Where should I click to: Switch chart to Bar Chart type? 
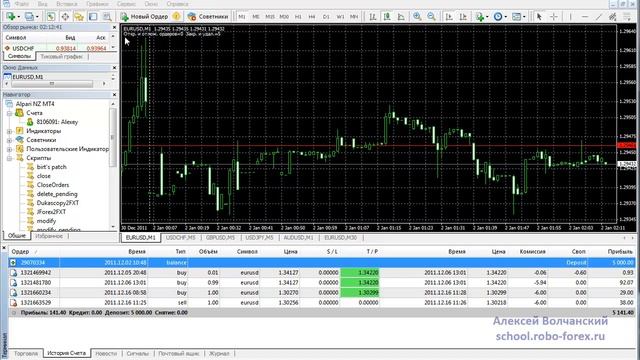373,17
